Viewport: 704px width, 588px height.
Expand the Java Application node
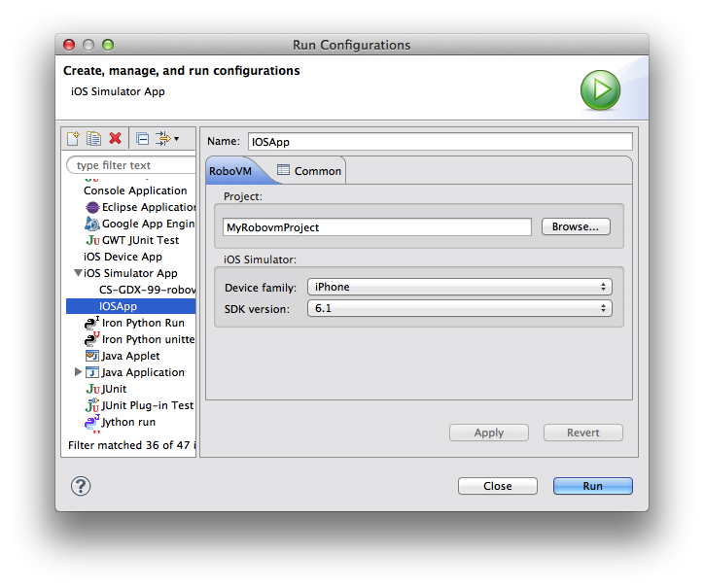coord(78,371)
